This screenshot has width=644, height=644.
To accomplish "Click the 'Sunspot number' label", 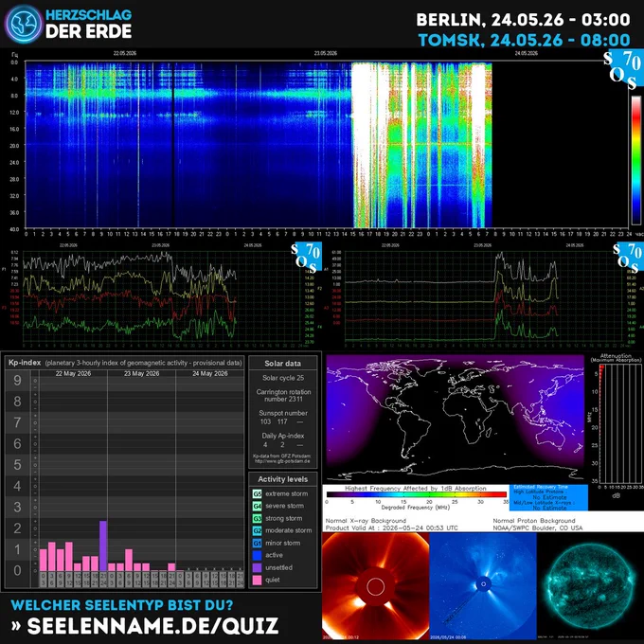I will coord(283,413).
